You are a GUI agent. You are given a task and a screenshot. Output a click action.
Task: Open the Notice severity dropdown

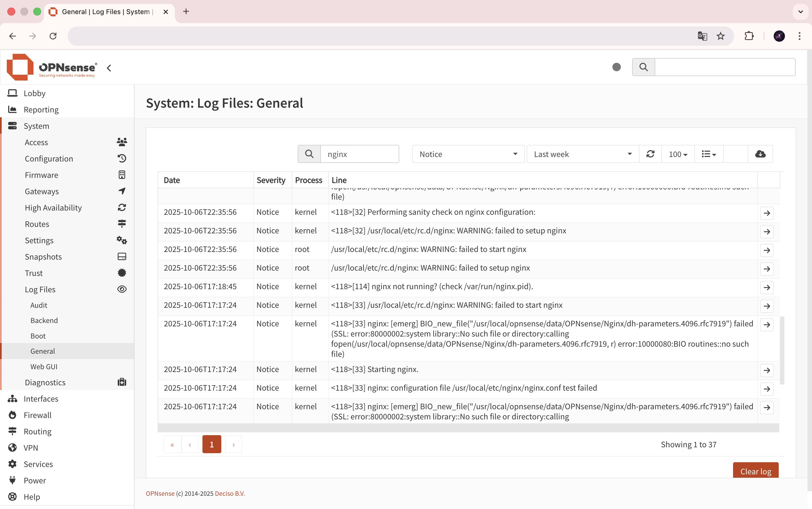(468, 154)
